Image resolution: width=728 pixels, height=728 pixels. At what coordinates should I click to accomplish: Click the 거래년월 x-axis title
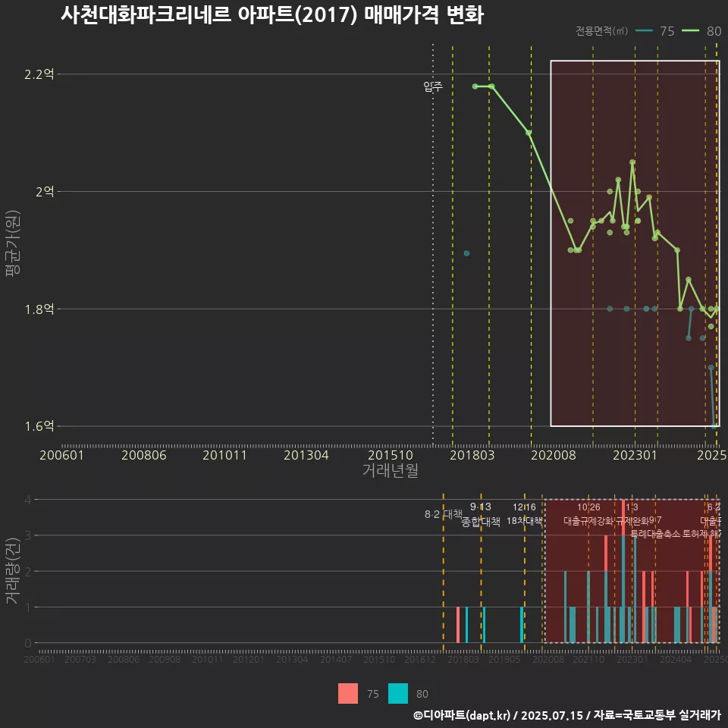390,470
